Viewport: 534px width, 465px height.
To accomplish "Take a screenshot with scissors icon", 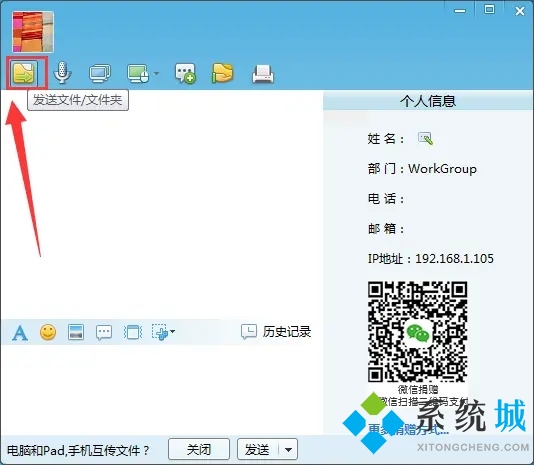I will (160, 332).
